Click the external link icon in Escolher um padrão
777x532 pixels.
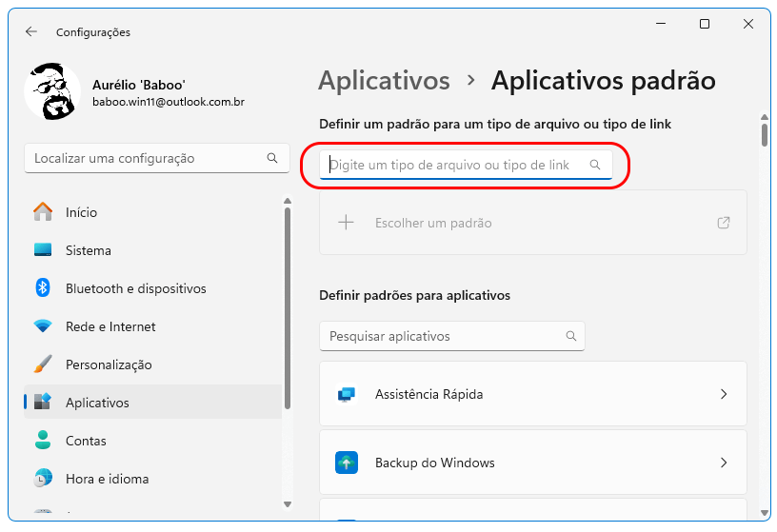pos(724,223)
